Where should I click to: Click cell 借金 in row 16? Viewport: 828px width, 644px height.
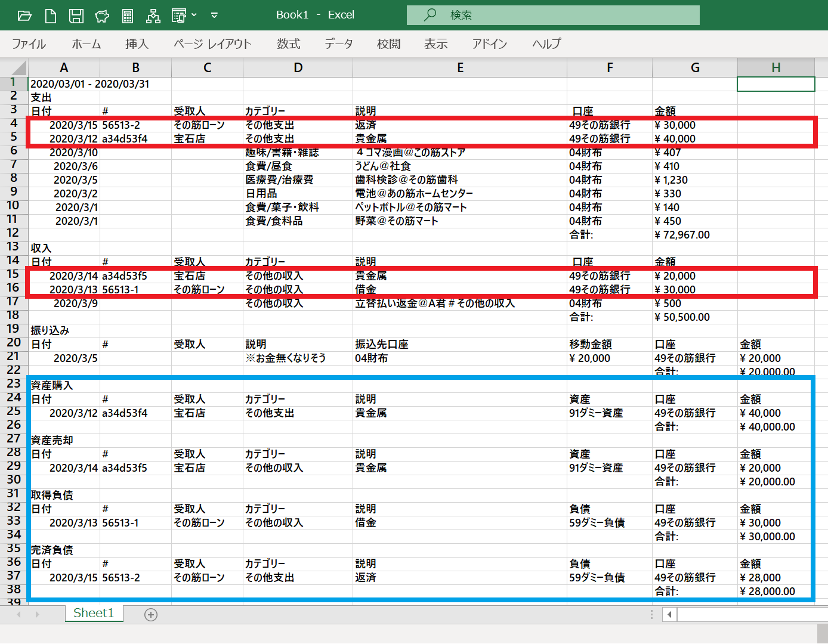click(x=460, y=290)
